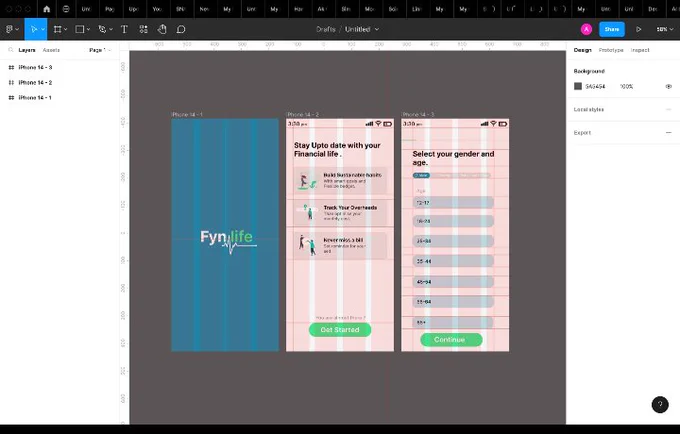Expand Frame tool options chevron
This screenshot has width=680, height=434.
(65, 29)
